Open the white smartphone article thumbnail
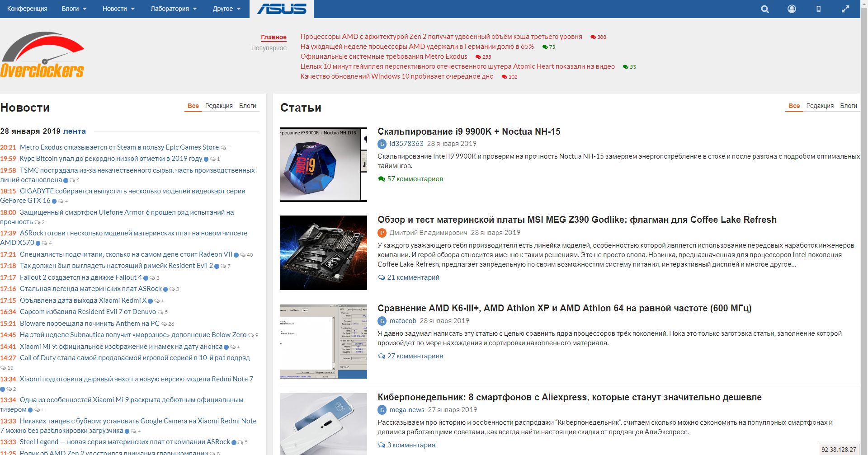The width and height of the screenshot is (868, 455). coord(324,424)
